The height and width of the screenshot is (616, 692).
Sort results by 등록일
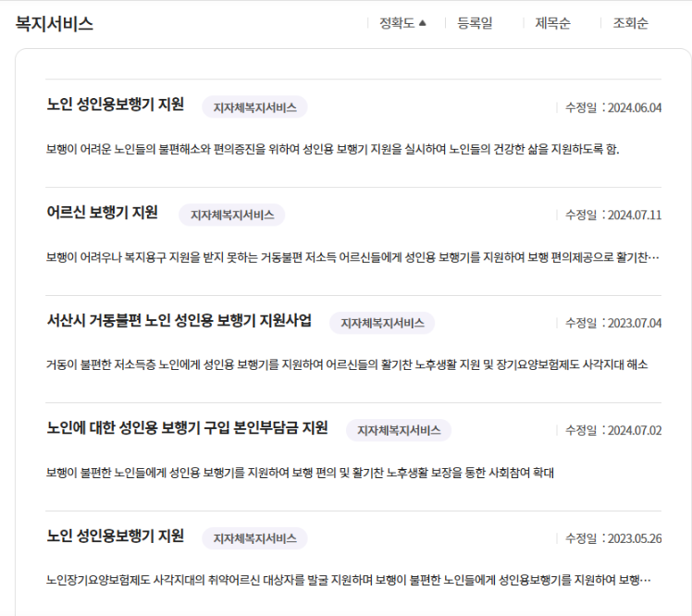tap(475, 24)
